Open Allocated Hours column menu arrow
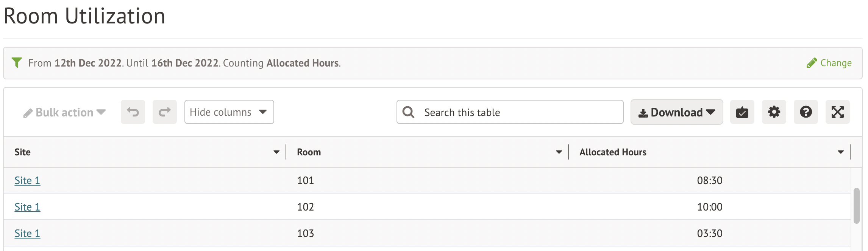 point(841,152)
